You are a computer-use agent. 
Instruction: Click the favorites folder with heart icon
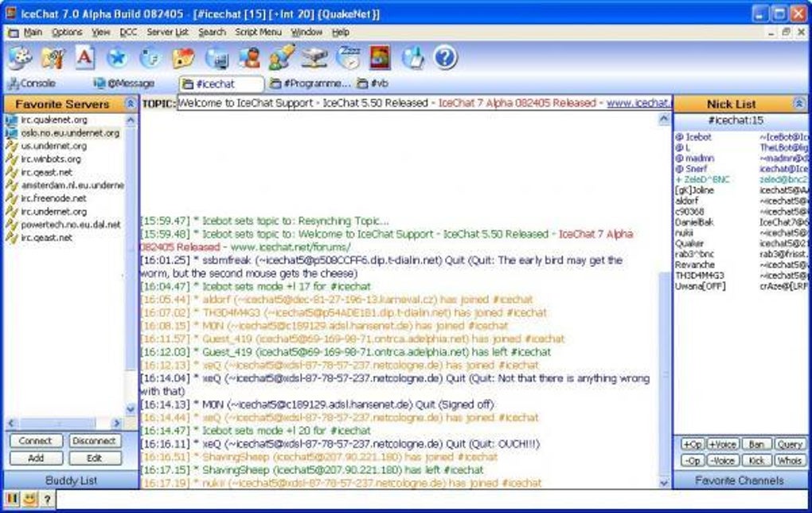183,58
